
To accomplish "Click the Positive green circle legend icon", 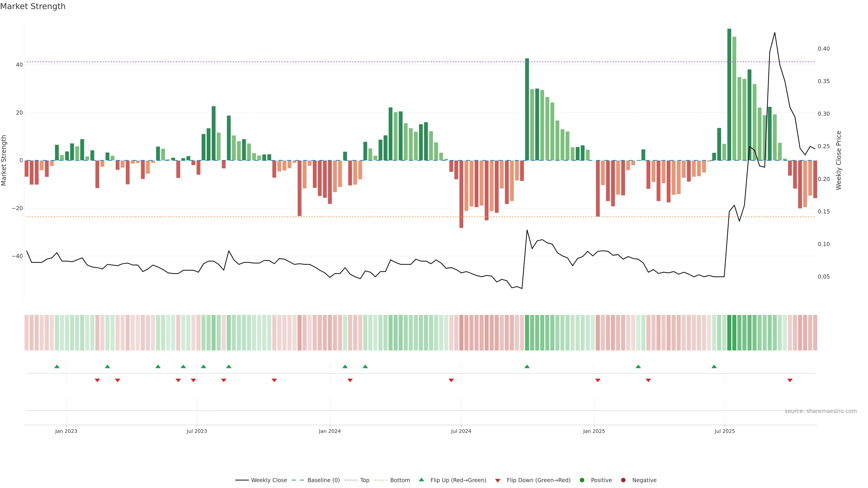I will [x=582, y=480].
